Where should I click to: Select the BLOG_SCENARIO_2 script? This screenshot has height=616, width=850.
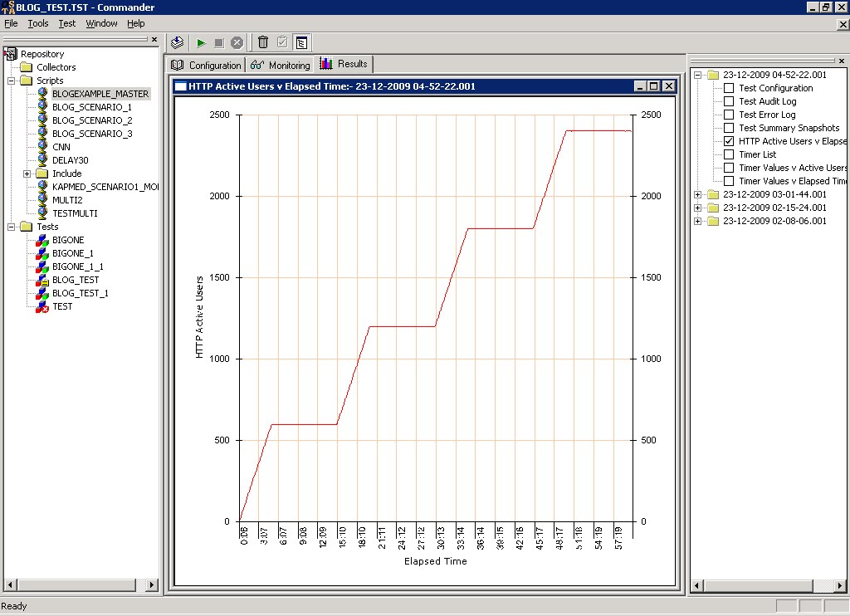[x=92, y=120]
